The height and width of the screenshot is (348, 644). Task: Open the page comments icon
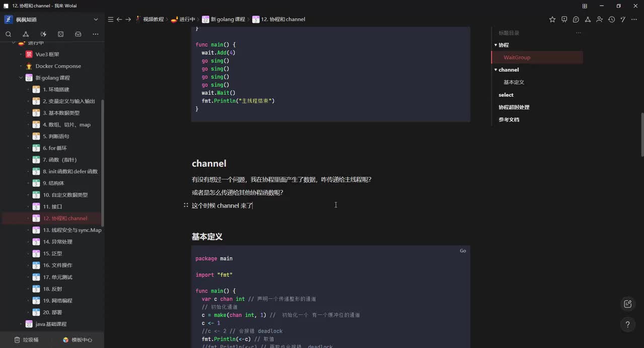pyautogui.click(x=576, y=19)
